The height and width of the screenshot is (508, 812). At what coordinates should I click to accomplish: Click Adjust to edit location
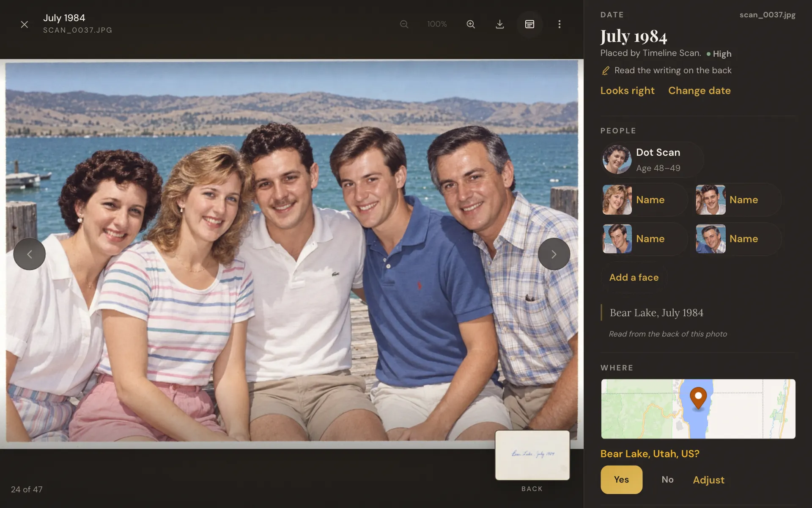tap(708, 480)
